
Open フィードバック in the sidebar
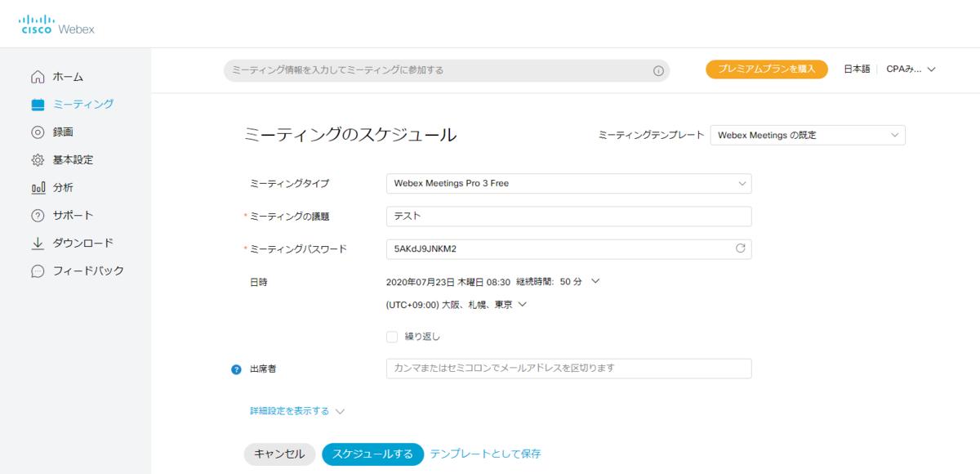click(89, 271)
